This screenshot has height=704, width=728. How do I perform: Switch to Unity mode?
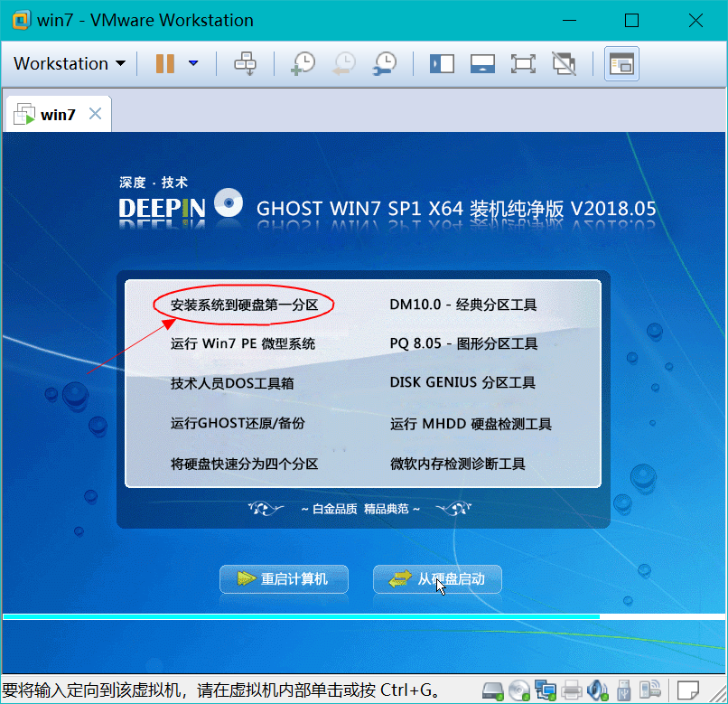pos(565,63)
